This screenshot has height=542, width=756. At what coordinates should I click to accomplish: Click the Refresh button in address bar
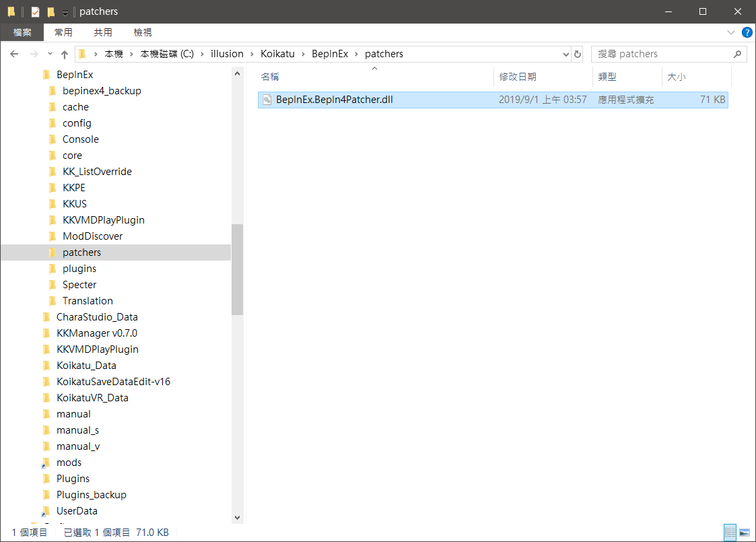point(577,54)
